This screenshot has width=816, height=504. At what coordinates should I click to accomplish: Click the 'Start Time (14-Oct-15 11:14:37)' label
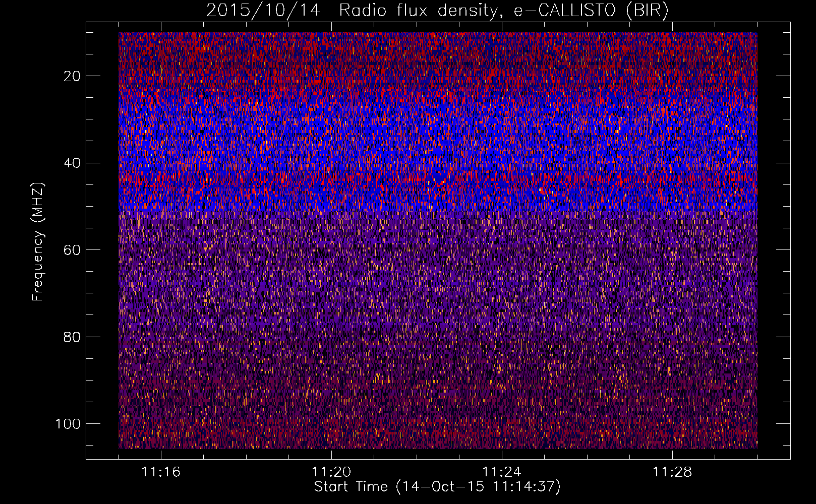(437, 487)
